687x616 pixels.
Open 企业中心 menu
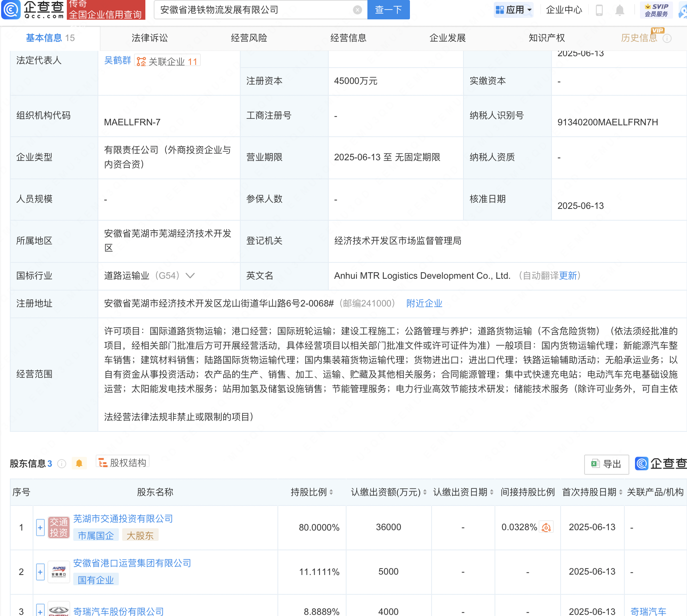point(564,10)
